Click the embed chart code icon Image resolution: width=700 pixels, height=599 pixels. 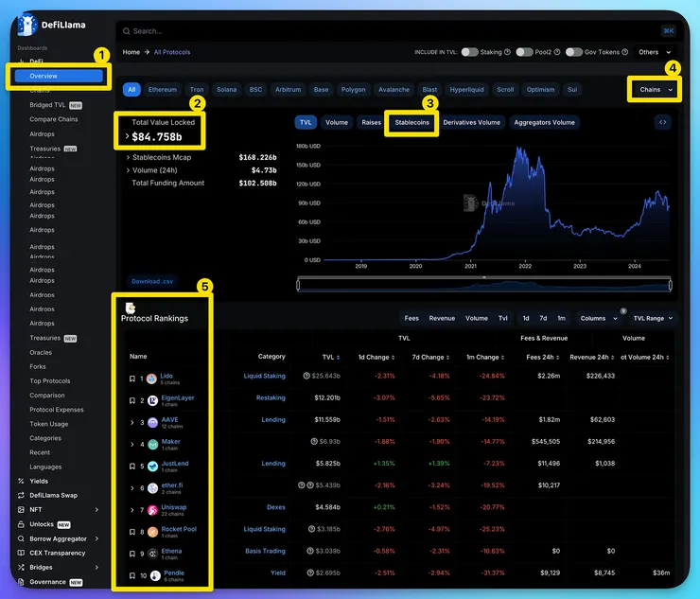click(663, 122)
